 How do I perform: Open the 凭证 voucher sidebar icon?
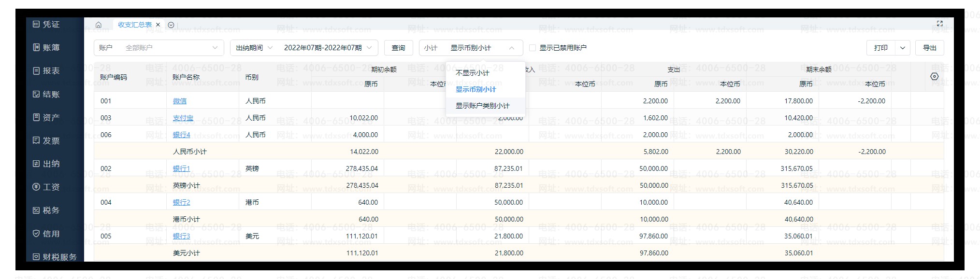tap(37, 24)
